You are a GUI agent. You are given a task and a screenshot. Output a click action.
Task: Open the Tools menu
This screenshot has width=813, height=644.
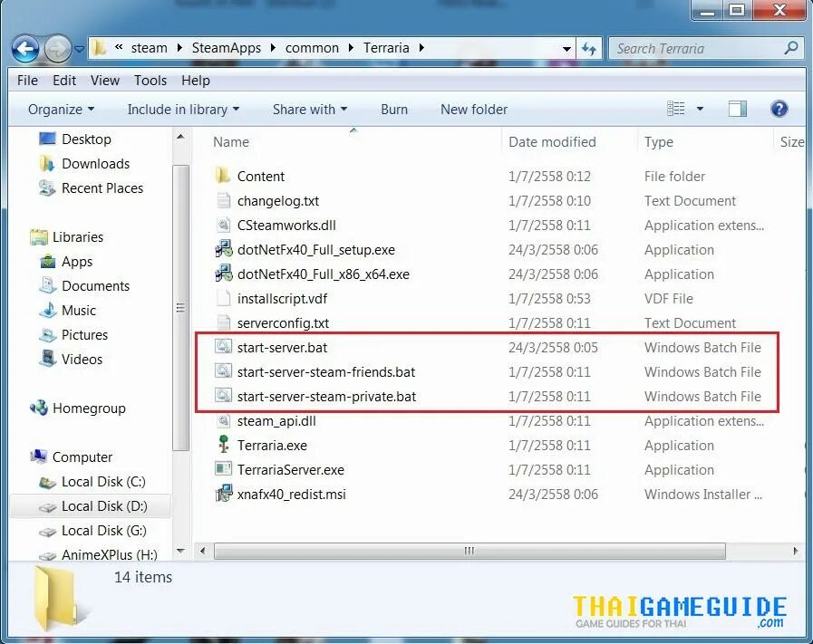click(150, 81)
